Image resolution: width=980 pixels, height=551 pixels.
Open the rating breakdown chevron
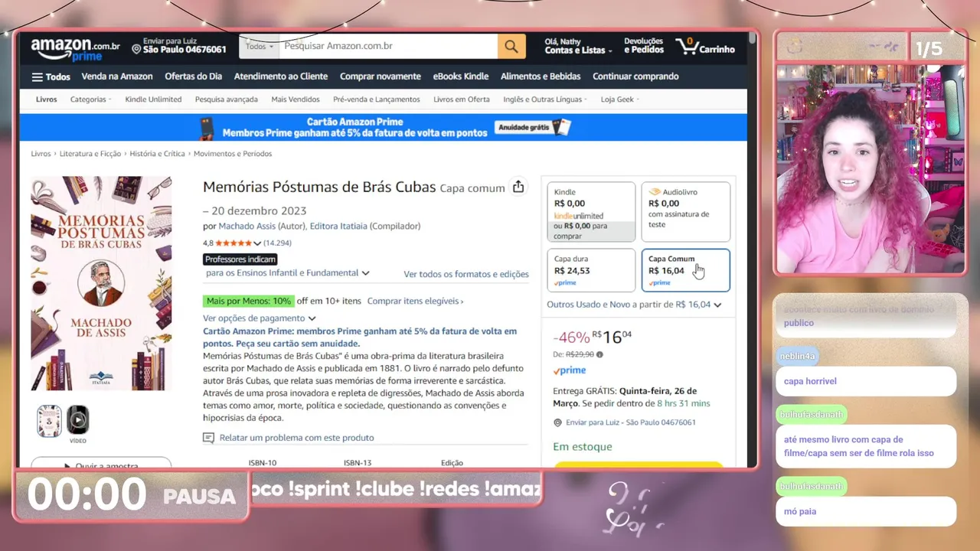click(x=257, y=243)
